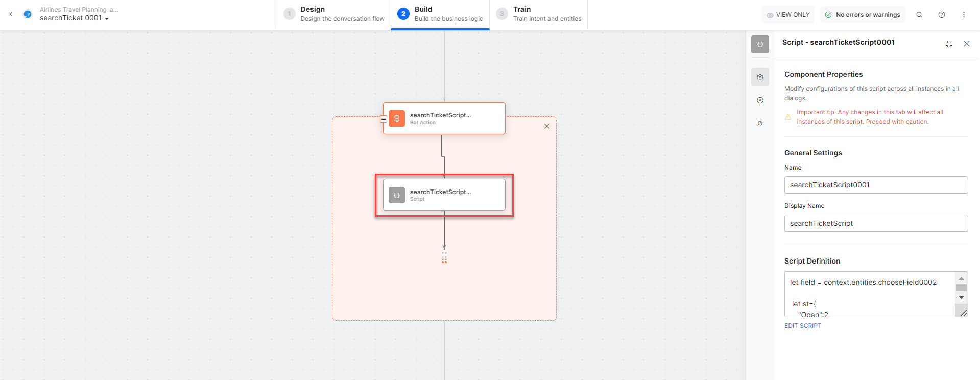Click the Airlines Travel Planning bot name
Viewport: 980px width, 380px height.
(79, 10)
